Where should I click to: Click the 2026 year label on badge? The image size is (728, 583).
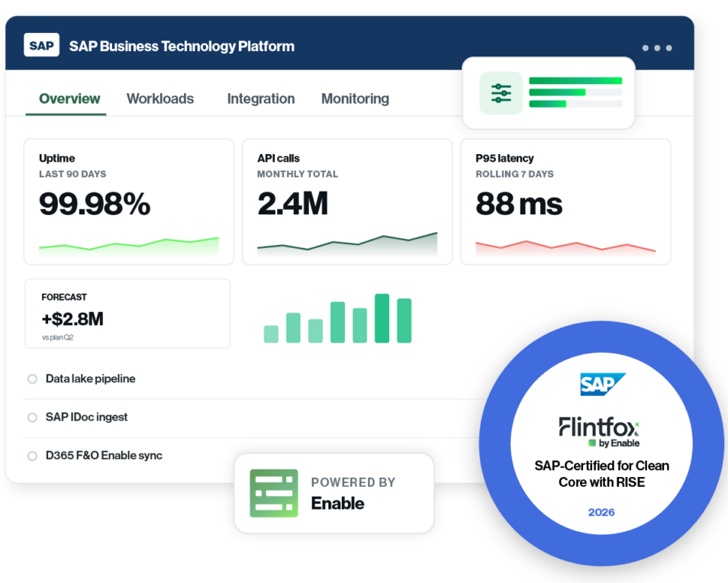click(601, 512)
